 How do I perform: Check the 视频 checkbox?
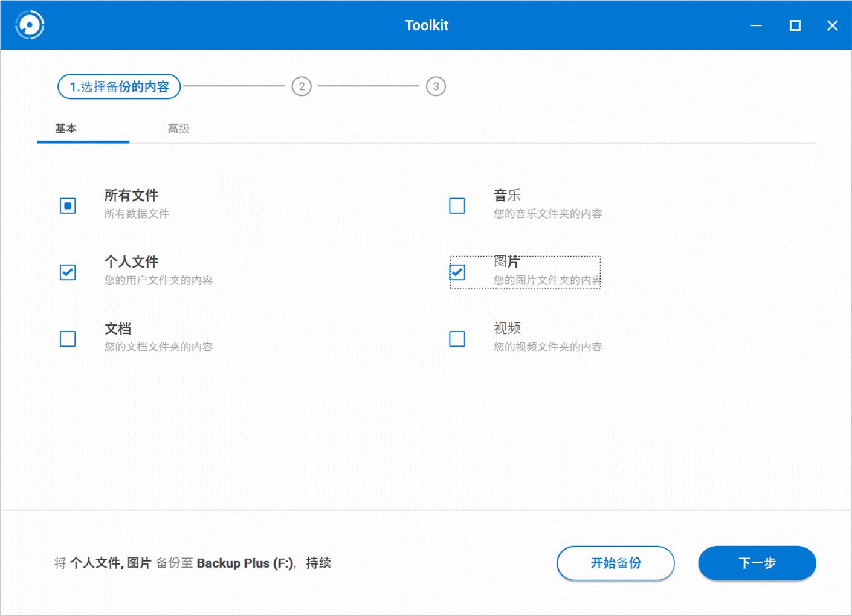[x=457, y=339]
